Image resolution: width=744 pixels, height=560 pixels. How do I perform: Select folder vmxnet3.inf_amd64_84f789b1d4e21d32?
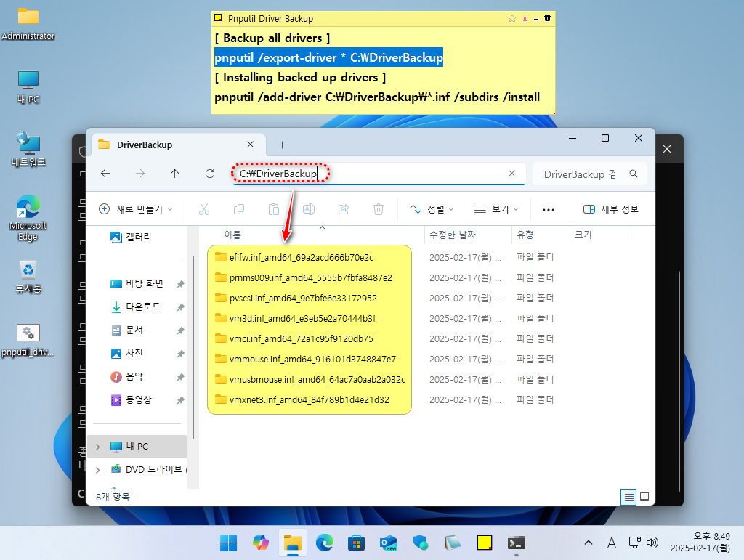tap(309, 399)
